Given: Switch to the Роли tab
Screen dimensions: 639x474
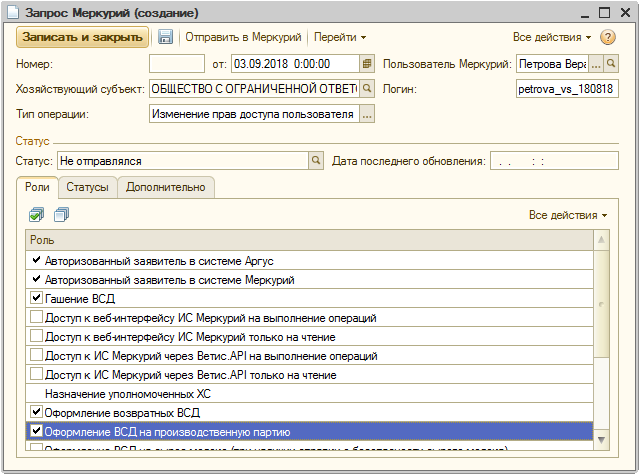Looking at the screenshot, I should 37,187.
